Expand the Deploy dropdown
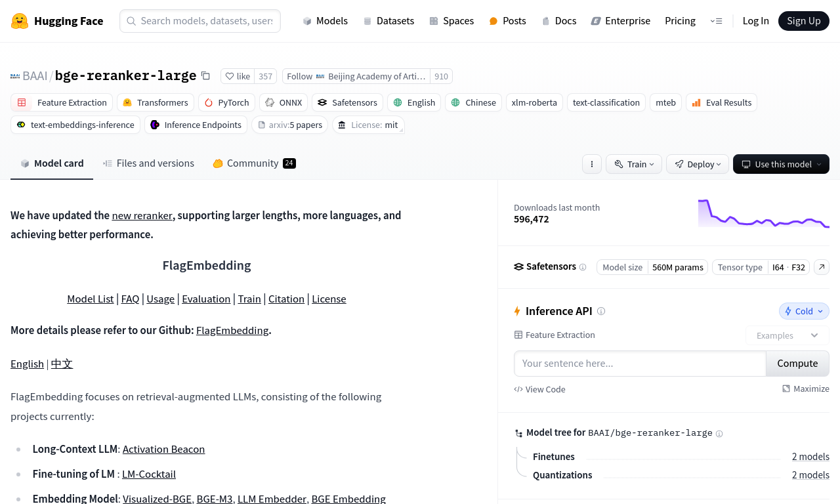This screenshot has width=840, height=504. pyautogui.click(x=697, y=164)
